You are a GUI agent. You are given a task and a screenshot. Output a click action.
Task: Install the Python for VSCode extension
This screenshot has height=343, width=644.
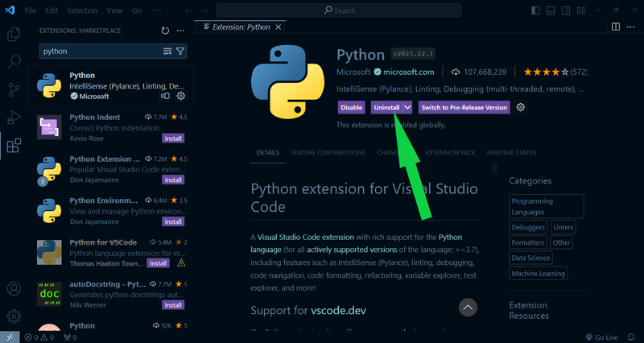point(158,263)
